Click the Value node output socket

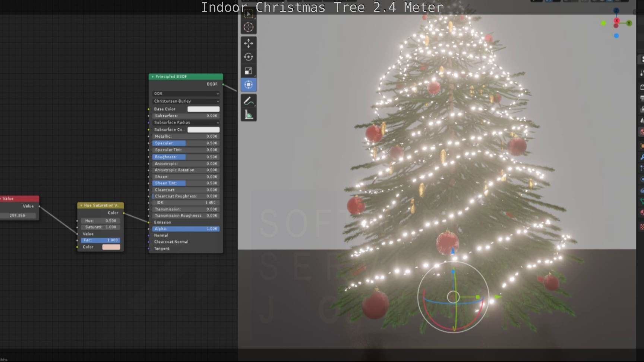point(39,206)
